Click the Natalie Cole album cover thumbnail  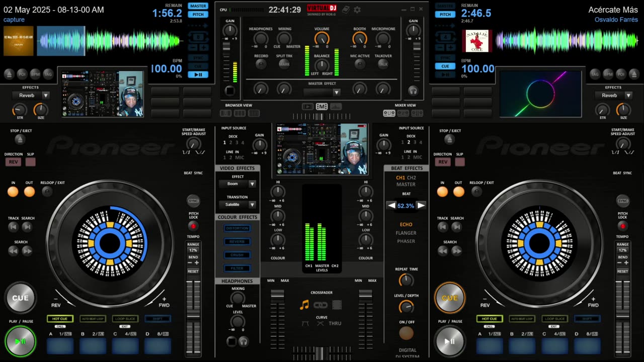[477, 41]
